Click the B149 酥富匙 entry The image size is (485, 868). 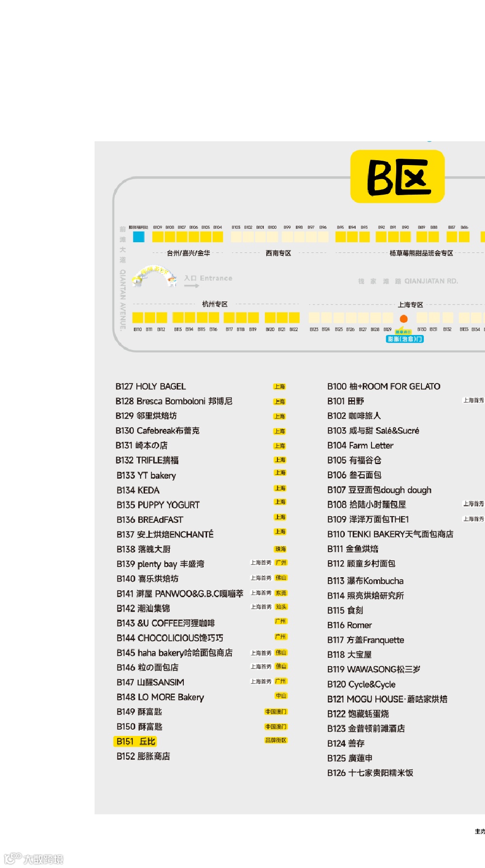click(x=139, y=712)
